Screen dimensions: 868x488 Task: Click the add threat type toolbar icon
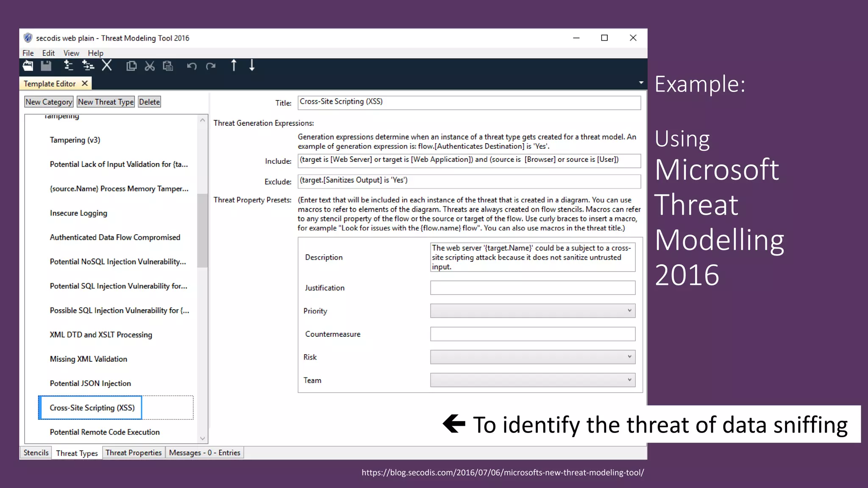[88, 66]
